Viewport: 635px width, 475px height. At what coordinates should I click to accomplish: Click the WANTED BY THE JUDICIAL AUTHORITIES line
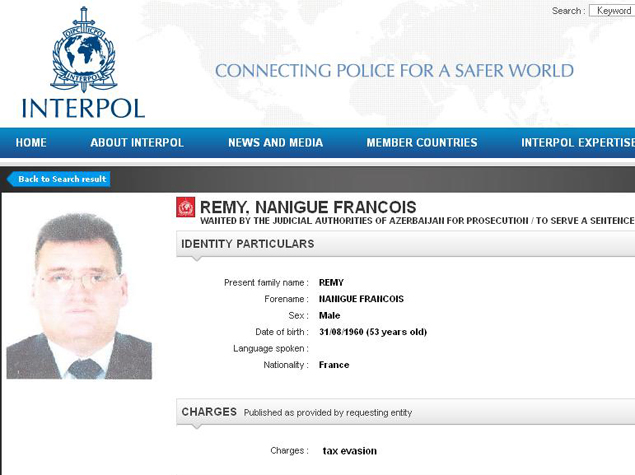(417, 221)
